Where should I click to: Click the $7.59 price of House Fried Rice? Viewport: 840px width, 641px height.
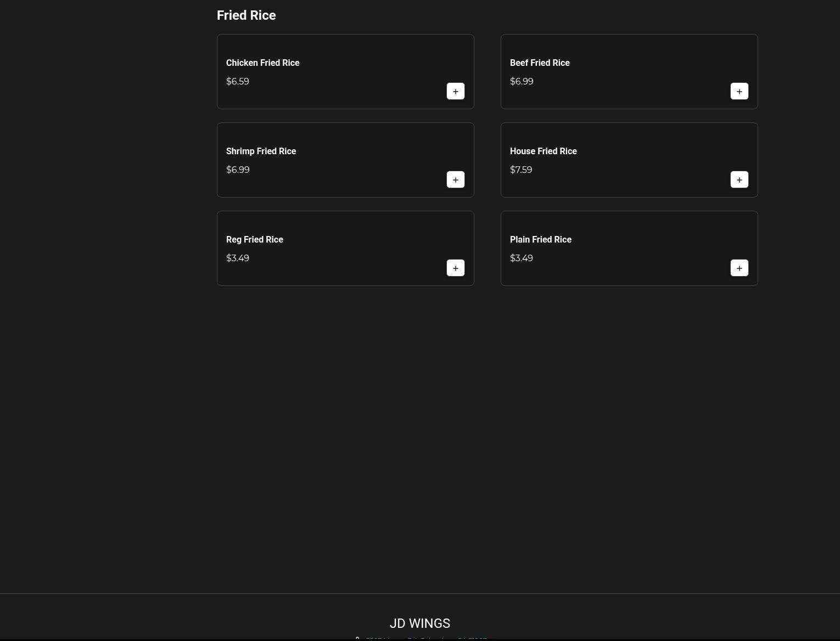pyautogui.click(x=521, y=170)
